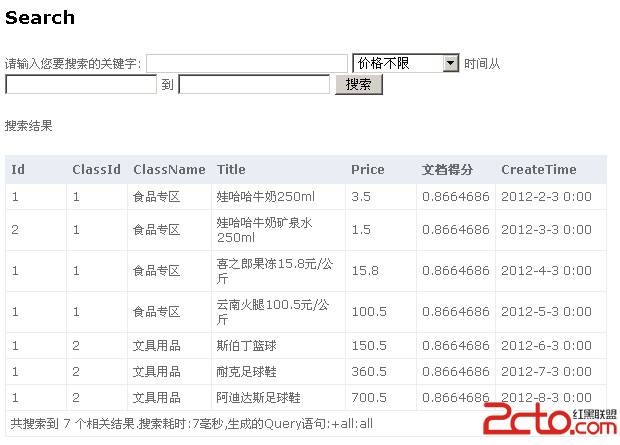This screenshot has width=620, height=445.
Task: Click the 搜索 button
Action: pyautogui.click(x=359, y=84)
